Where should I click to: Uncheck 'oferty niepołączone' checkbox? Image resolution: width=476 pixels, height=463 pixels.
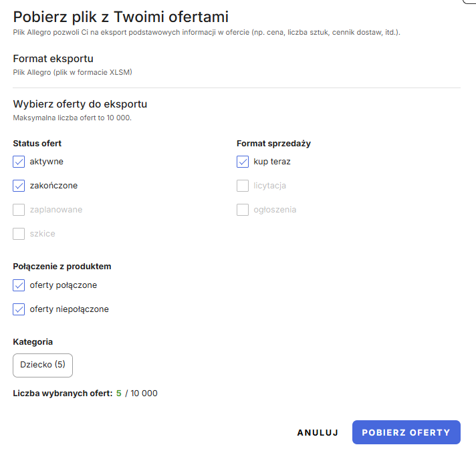pos(19,309)
